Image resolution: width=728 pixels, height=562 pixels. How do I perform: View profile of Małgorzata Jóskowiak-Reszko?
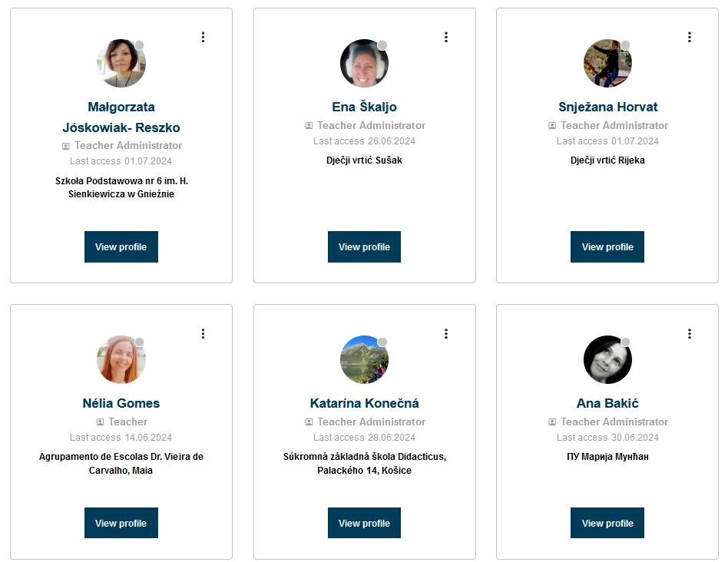pyautogui.click(x=121, y=247)
